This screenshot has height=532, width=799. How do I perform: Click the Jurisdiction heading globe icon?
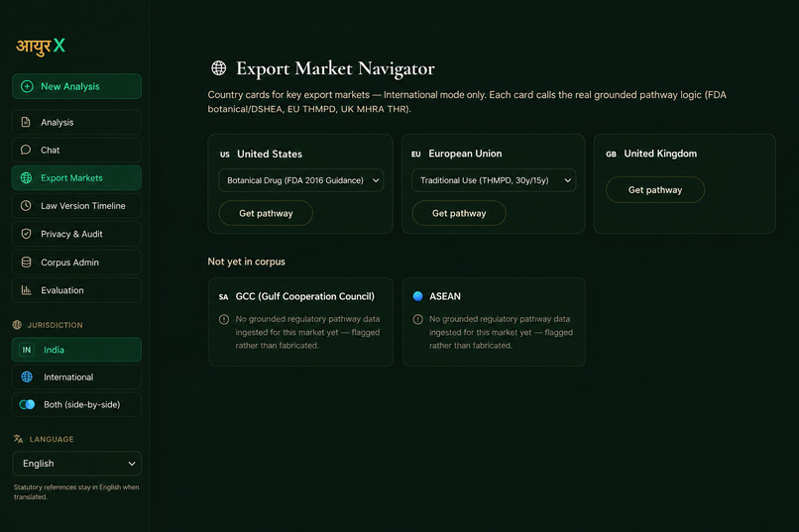coord(17,325)
